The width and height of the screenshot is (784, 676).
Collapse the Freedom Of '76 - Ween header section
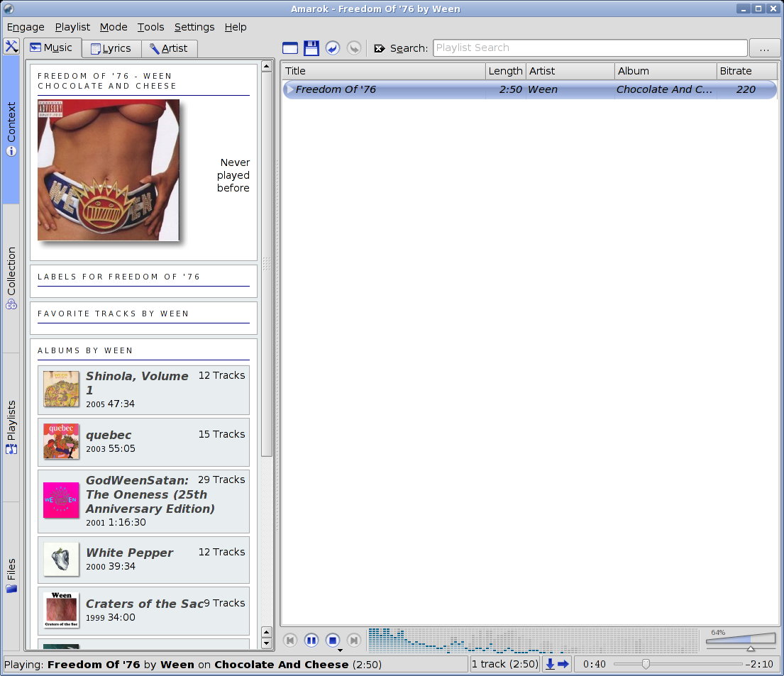pos(143,81)
